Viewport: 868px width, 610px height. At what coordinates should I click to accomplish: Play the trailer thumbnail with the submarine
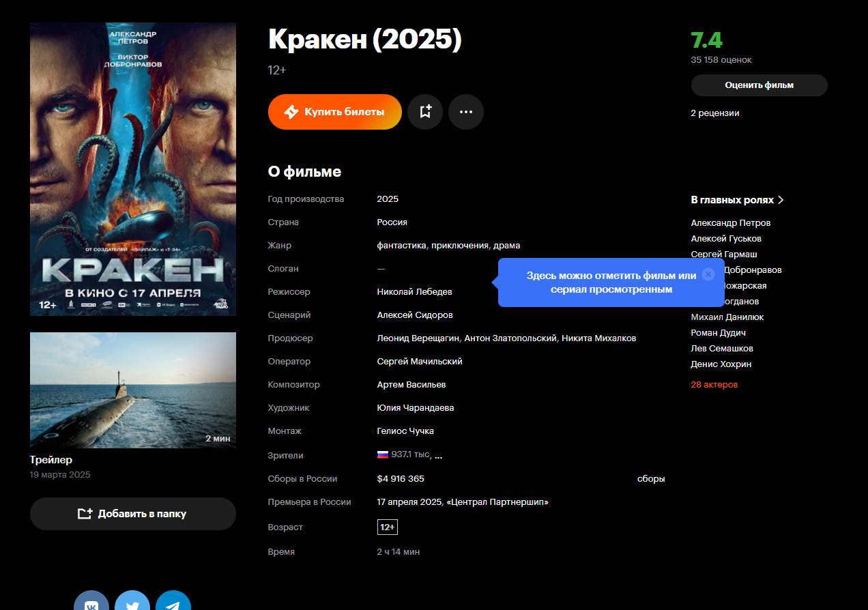pos(133,390)
